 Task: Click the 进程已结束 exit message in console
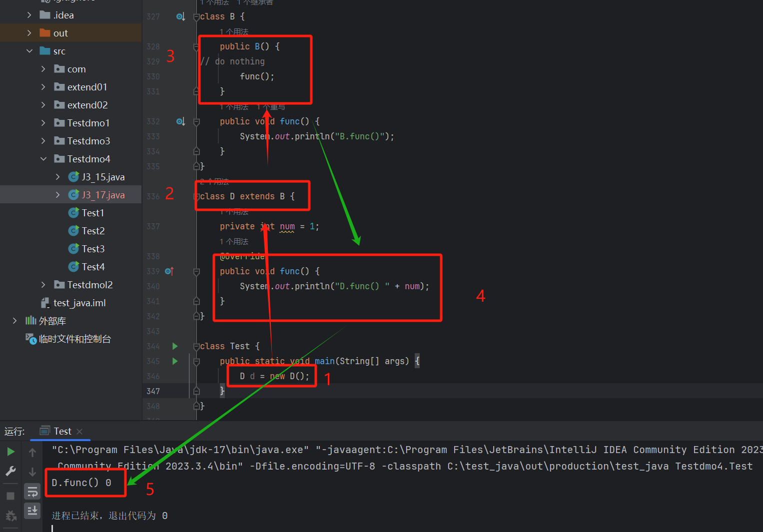coord(109,516)
